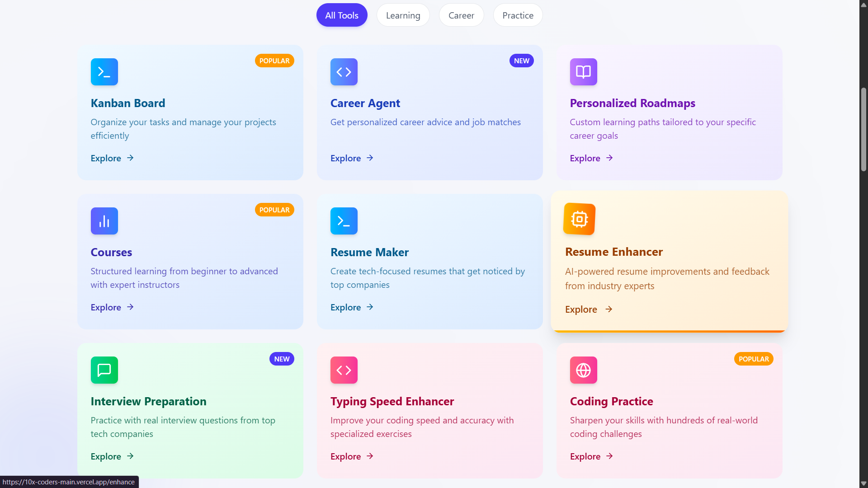Screen dimensions: 868x488
Task: Click the Interview Preparation chat bubble icon
Action: (104, 370)
